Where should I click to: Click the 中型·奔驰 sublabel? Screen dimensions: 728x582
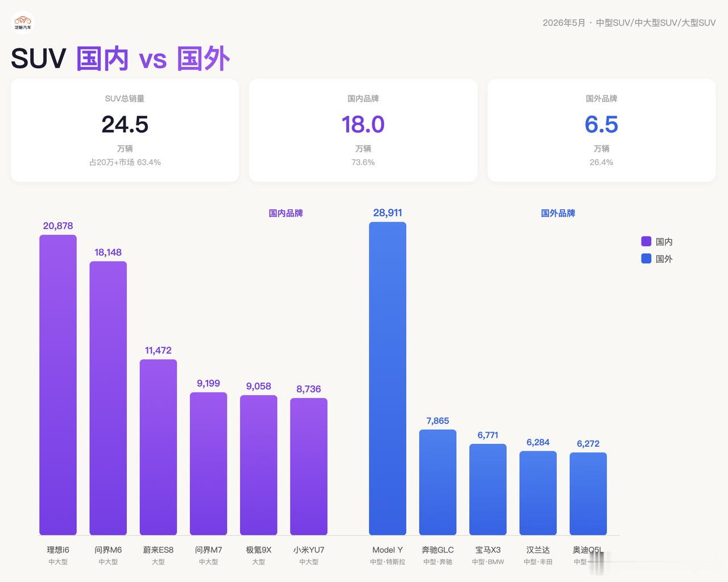click(438, 562)
